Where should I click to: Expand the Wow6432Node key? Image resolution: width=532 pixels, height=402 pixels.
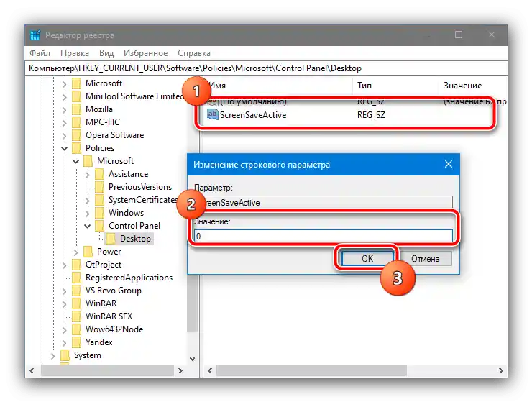(x=65, y=329)
